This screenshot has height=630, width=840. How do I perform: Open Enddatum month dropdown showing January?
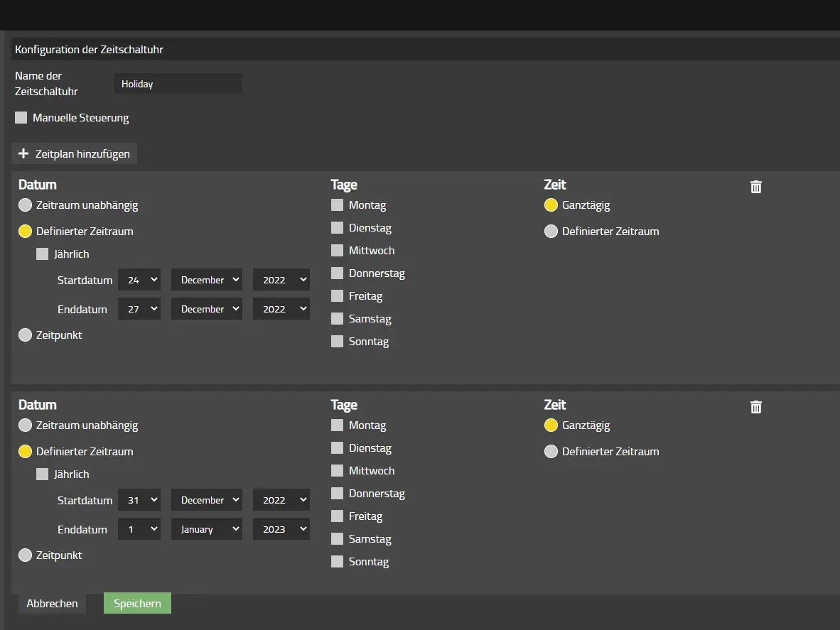coord(207,529)
